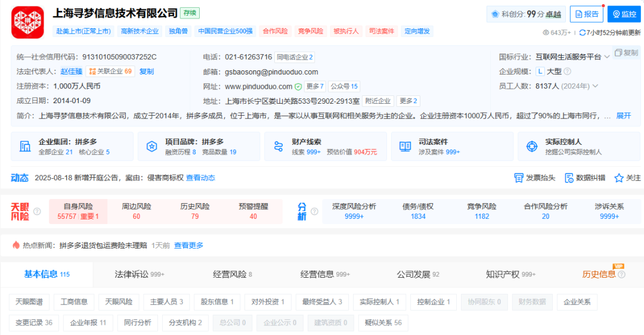The height and width of the screenshot is (335, 644).
Task: Open 关联企业 69 tag
Action: pos(110,72)
